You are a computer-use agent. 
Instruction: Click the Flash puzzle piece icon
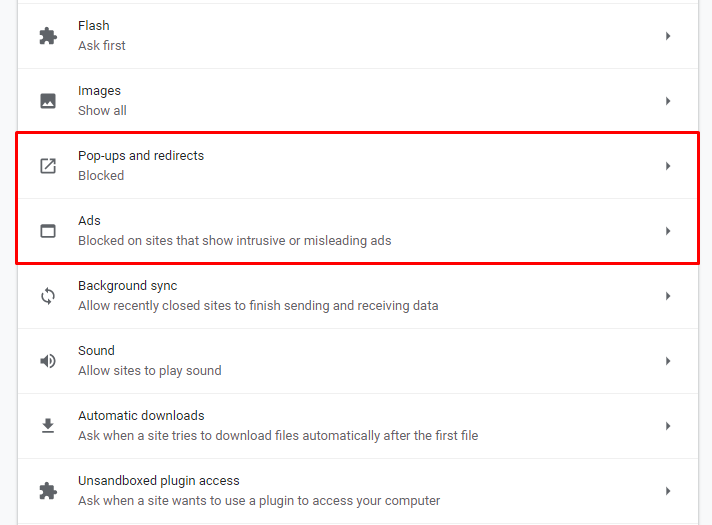pyautogui.click(x=48, y=36)
